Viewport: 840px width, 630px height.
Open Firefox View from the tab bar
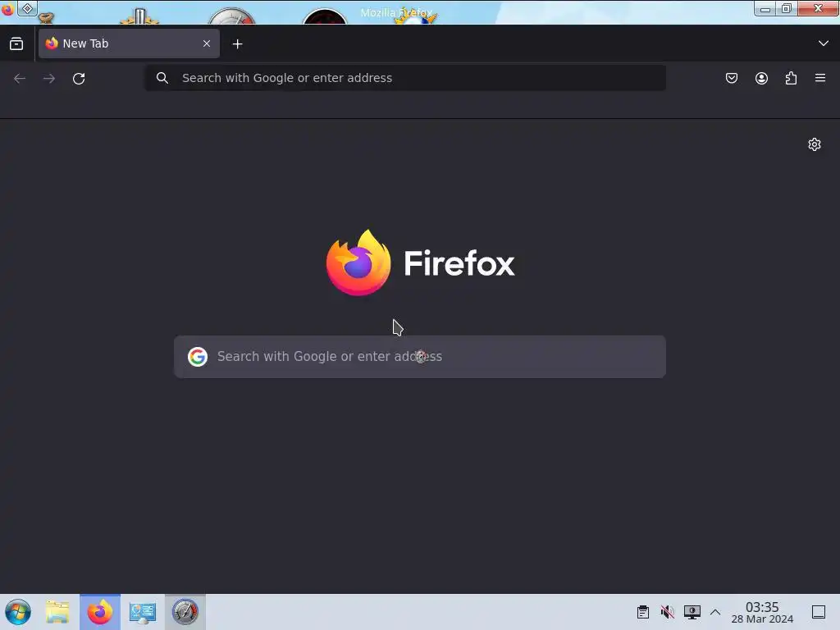tap(16, 44)
